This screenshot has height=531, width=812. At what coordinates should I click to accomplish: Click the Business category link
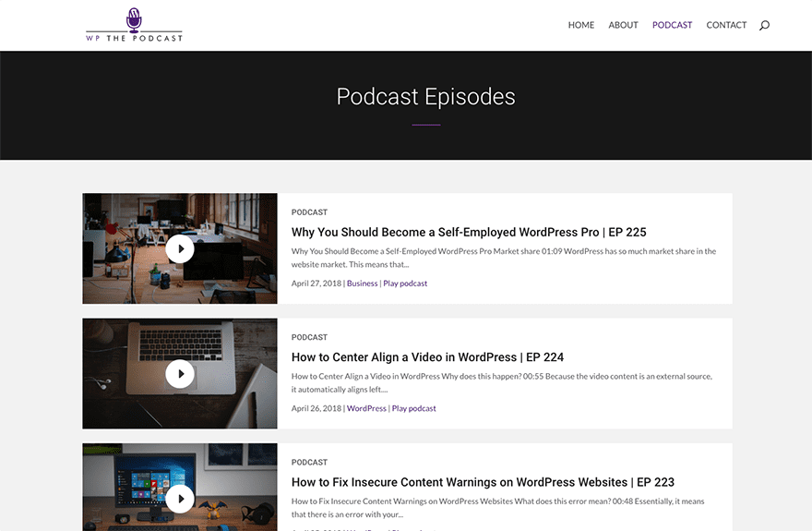[x=362, y=284]
